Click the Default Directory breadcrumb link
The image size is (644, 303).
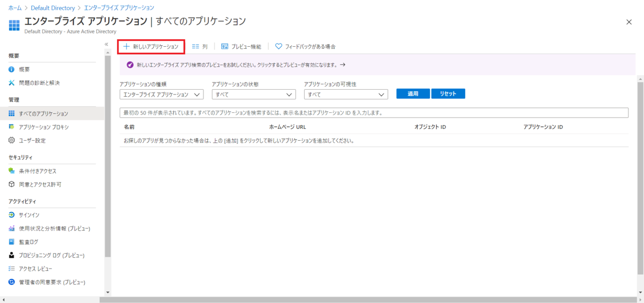click(x=53, y=8)
